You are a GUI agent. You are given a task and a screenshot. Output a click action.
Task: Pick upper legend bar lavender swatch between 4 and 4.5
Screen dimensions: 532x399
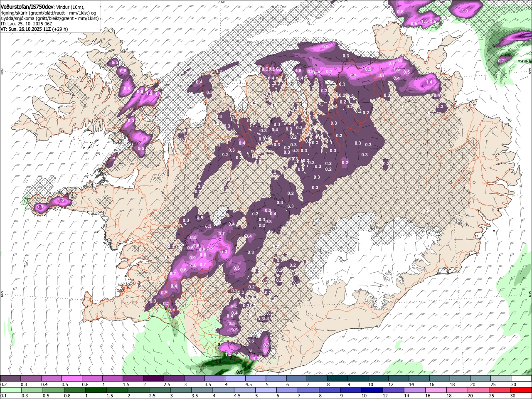235,379
